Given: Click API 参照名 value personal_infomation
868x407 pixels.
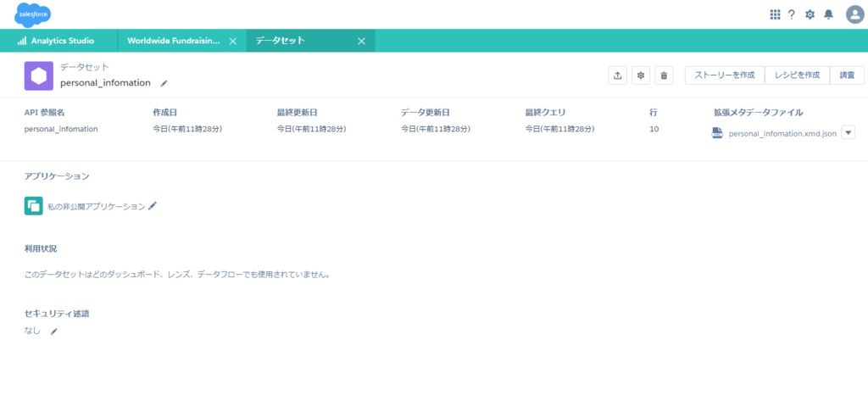Looking at the screenshot, I should (61, 129).
